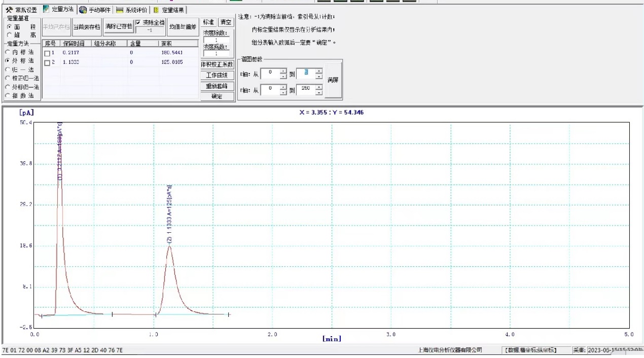Click the 含量 column header
The width and height of the screenshot is (644, 358).
click(x=142, y=44)
